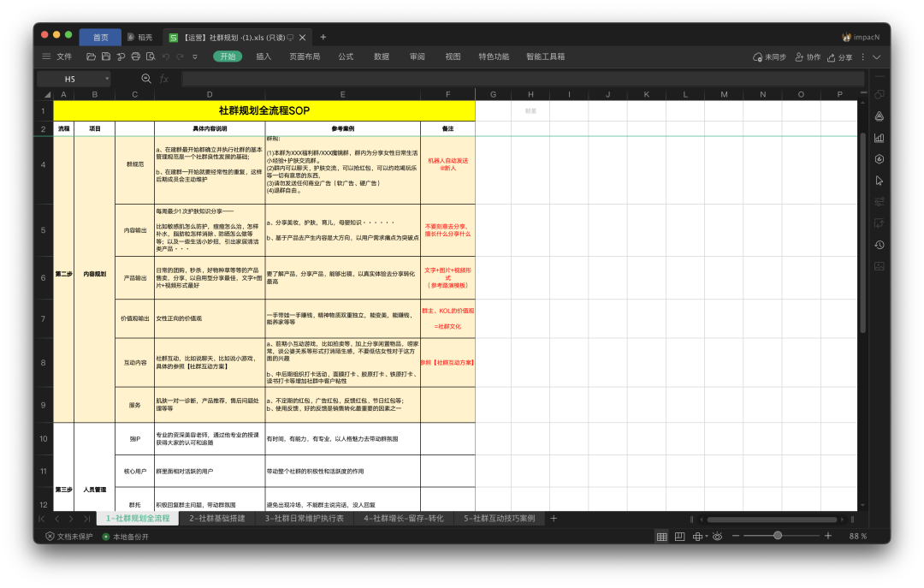Click inside the formula bar input
The height and width of the screenshot is (588, 924).
523,79
